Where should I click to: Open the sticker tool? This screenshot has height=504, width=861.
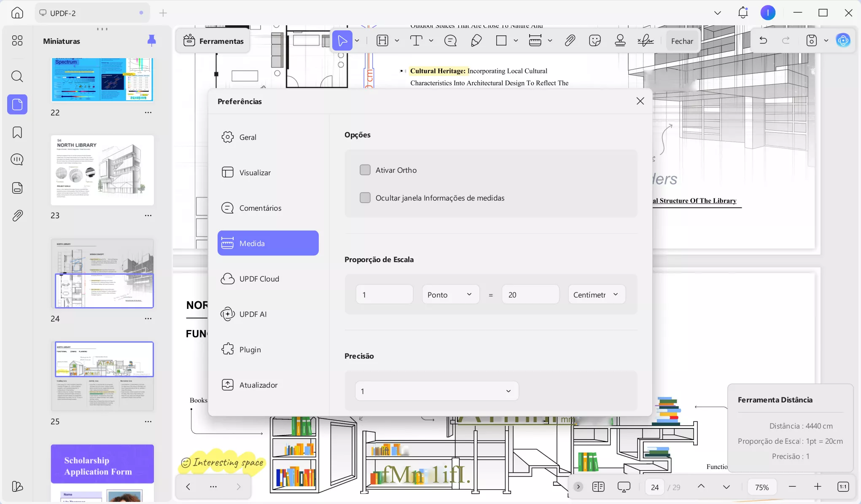coord(595,40)
